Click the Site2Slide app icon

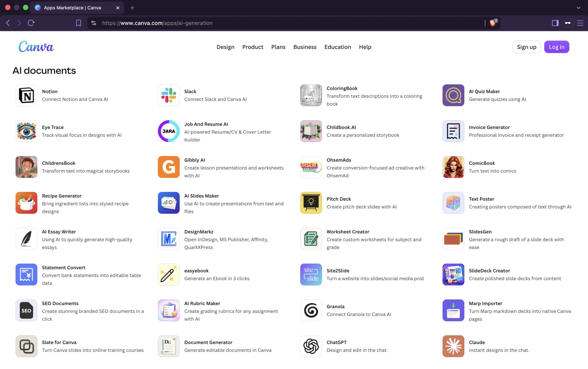click(311, 274)
